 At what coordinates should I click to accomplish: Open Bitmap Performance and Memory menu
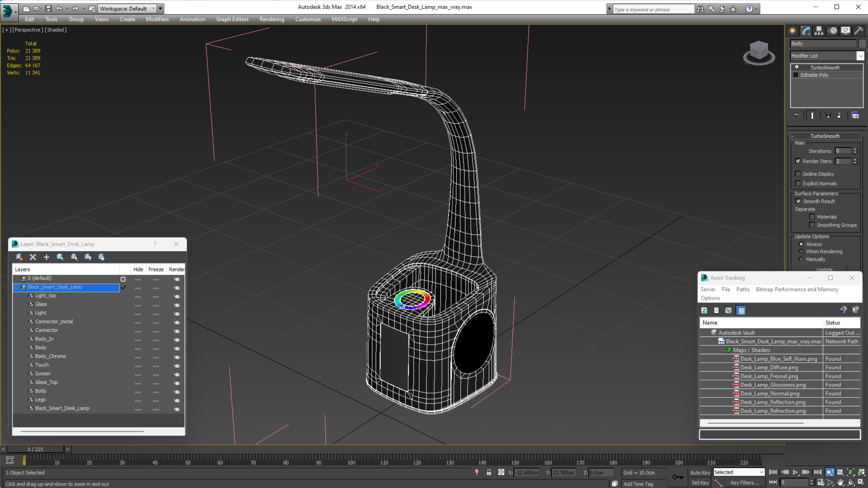pyautogui.click(x=797, y=289)
